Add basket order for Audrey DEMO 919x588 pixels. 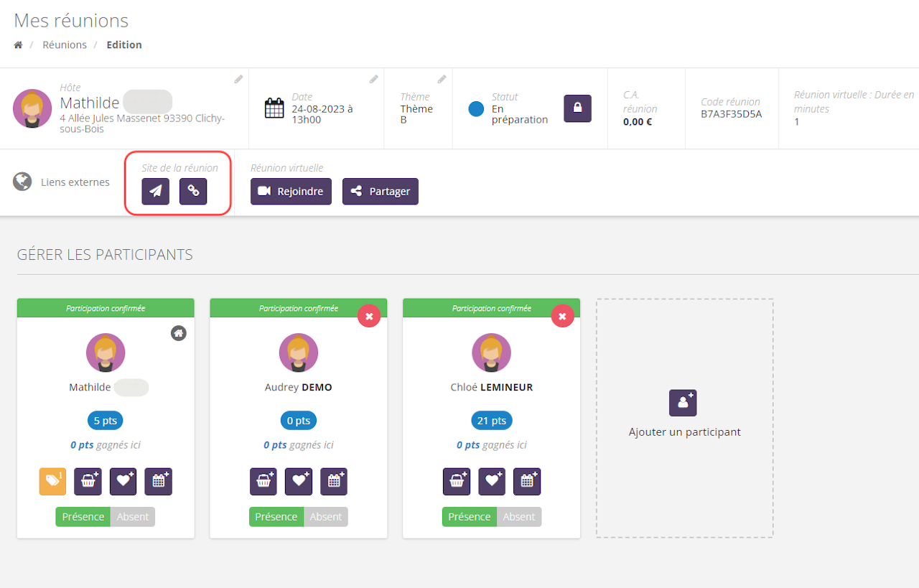(x=263, y=481)
